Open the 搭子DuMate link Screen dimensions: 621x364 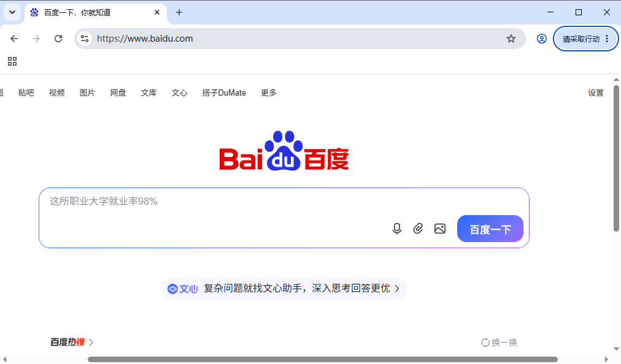coord(224,93)
